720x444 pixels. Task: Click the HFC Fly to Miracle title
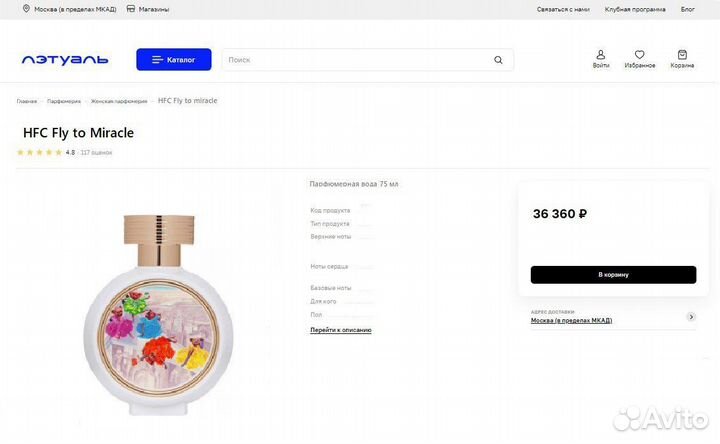pyautogui.click(x=79, y=133)
